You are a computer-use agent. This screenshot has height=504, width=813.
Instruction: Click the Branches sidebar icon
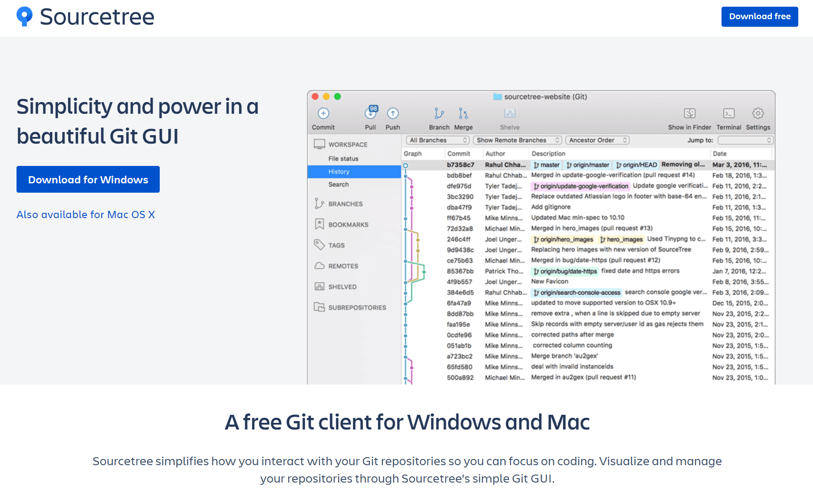pyautogui.click(x=319, y=204)
